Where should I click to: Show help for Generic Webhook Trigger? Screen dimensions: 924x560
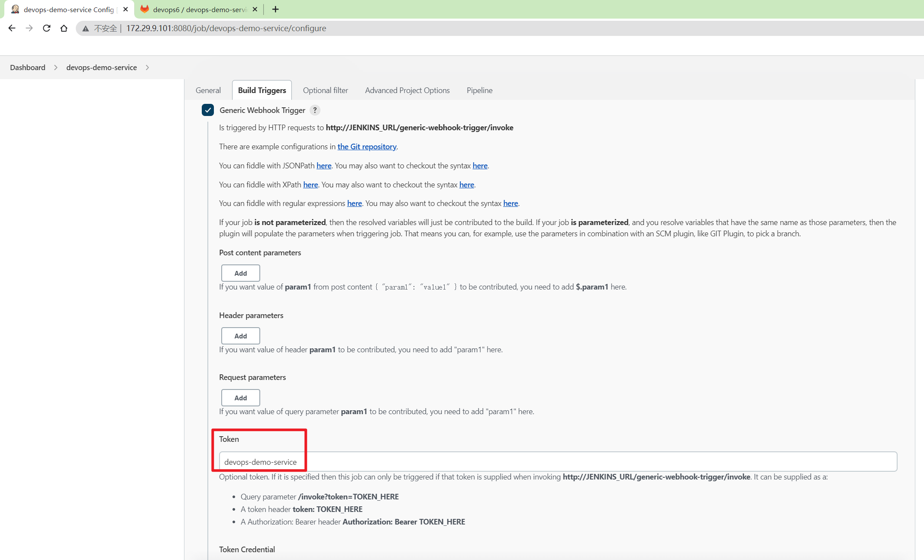pyautogui.click(x=315, y=110)
